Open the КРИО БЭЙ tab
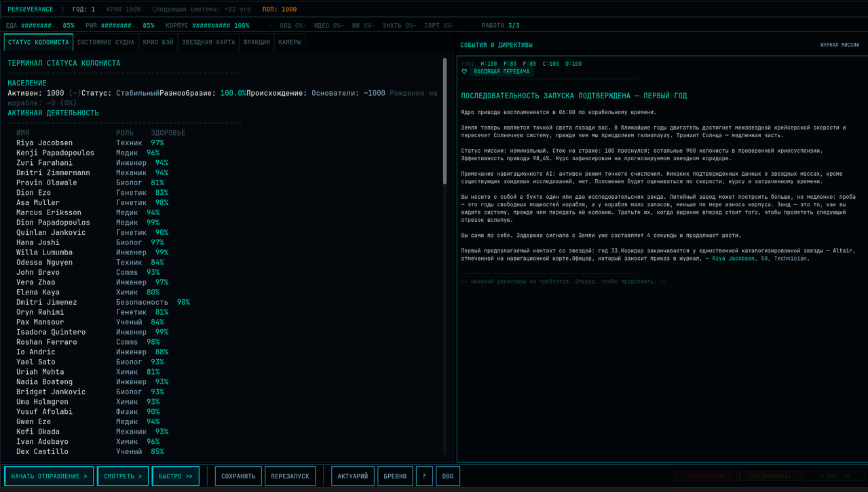 click(x=158, y=42)
